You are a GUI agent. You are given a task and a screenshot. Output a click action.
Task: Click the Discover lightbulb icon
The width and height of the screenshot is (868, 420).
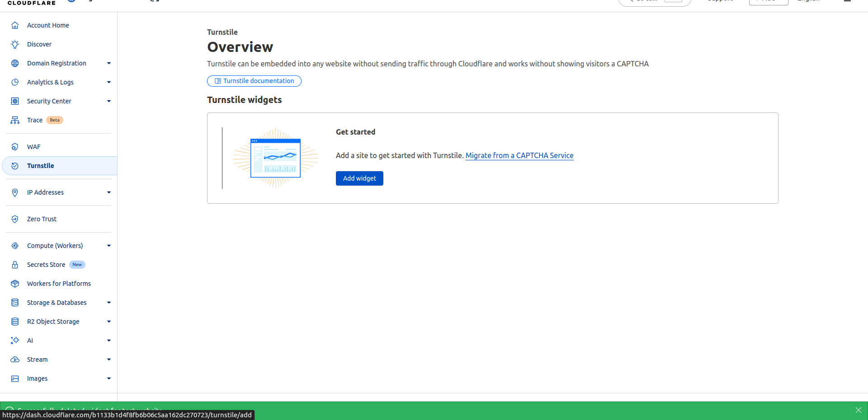click(15, 44)
